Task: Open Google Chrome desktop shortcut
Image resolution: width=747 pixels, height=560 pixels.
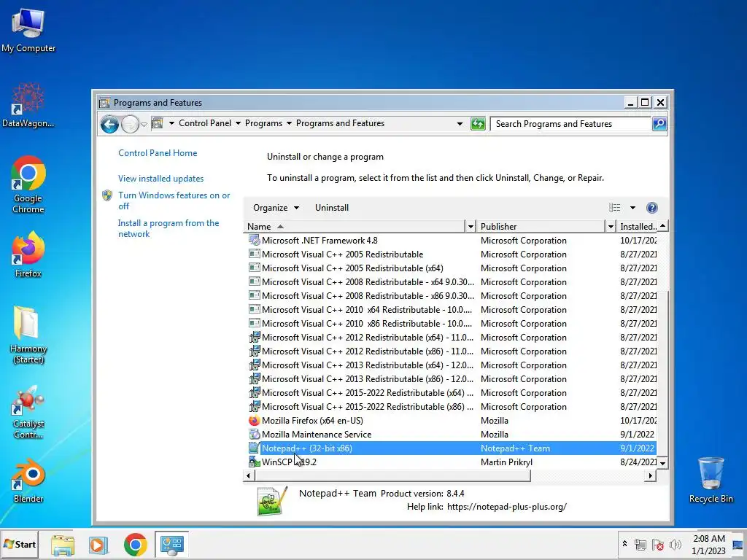Action: [x=28, y=184]
